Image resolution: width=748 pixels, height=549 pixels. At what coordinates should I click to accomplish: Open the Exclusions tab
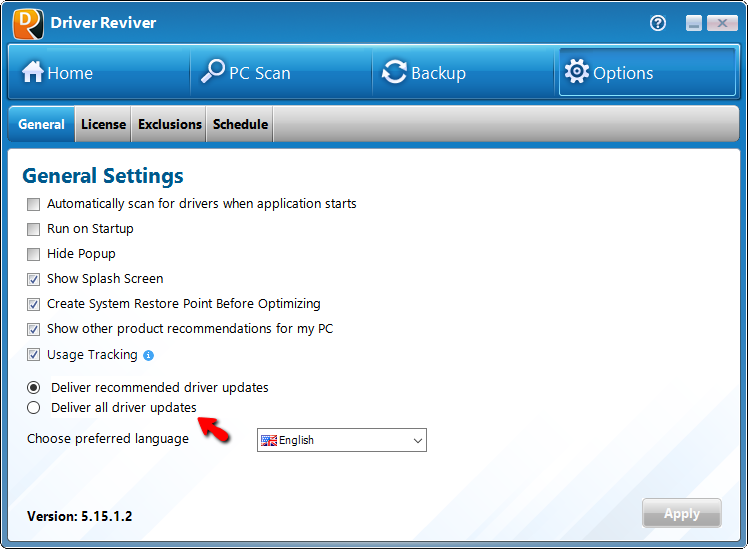tap(169, 125)
